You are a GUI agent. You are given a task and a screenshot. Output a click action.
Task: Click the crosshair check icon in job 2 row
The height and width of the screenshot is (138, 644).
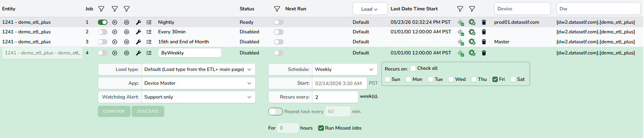(461, 32)
